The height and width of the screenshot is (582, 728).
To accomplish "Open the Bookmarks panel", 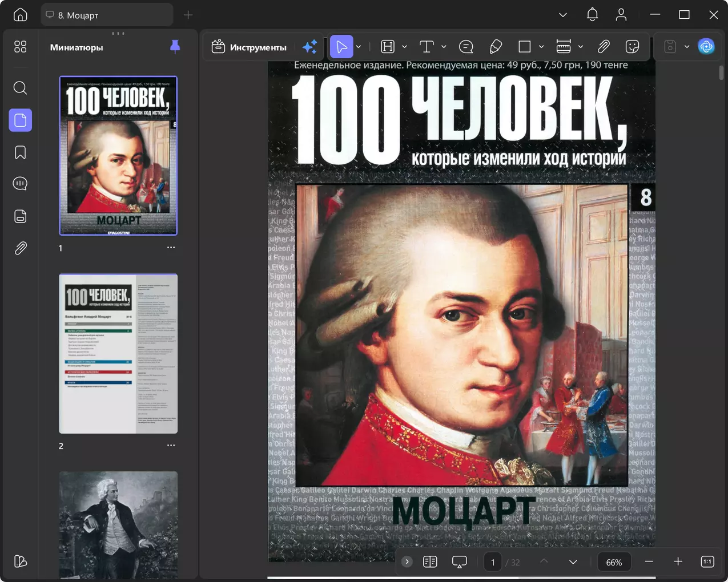I will pos(21,152).
